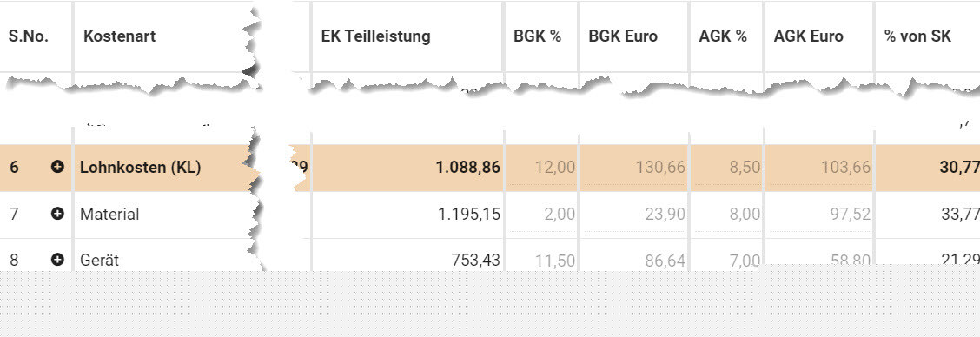
Task: Click AGK Euro field 97,52 in Material row
Action: [x=819, y=215]
